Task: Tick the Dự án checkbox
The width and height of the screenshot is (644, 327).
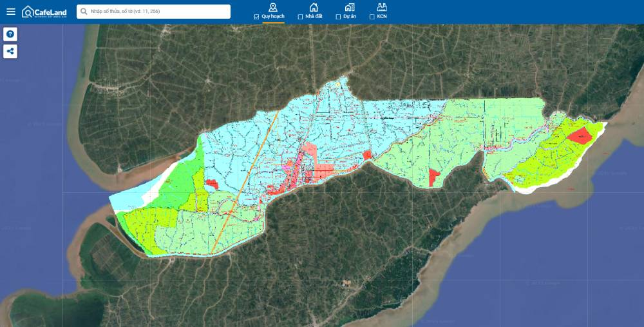Action: pyautogui.click(x=339, y=17)
